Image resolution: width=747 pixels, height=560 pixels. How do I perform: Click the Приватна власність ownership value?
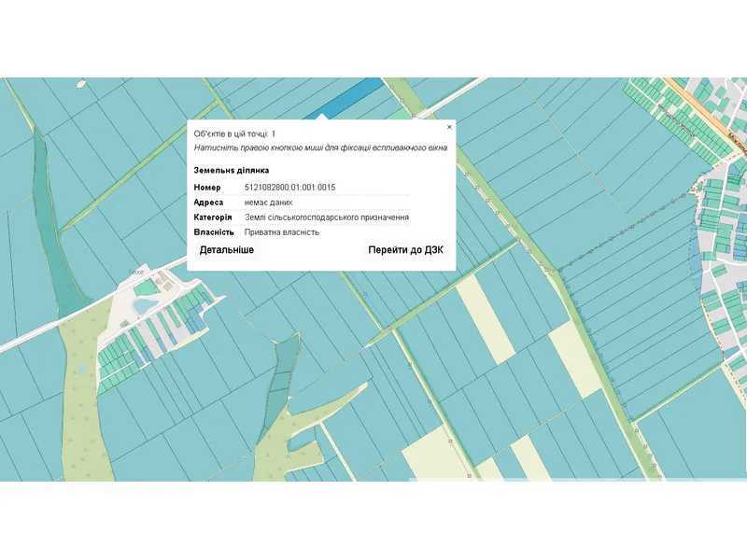pos(282,232)
